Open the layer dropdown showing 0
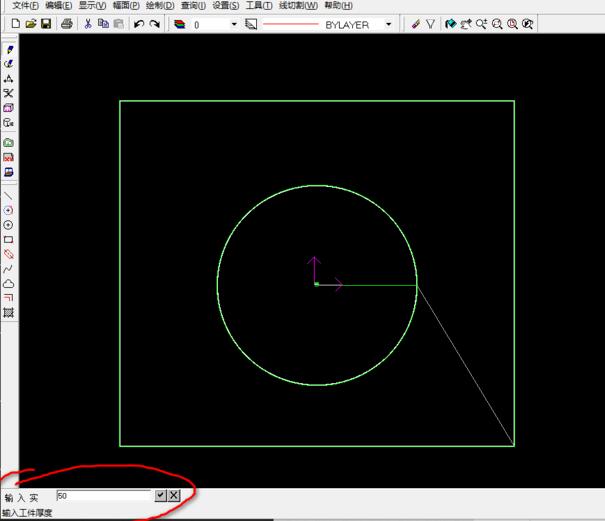The width and height of the screenshot is (605, 521). pos(234,24)
